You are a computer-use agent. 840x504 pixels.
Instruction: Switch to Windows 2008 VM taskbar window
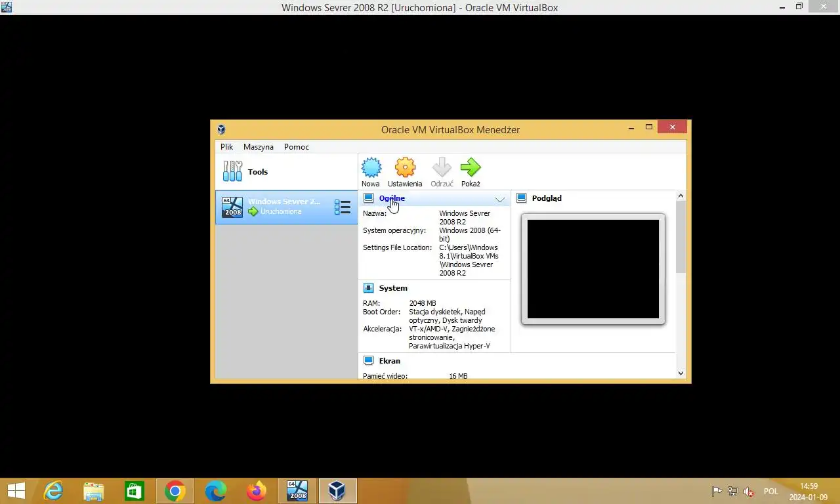pyautogui.click(x=297, y=491)
